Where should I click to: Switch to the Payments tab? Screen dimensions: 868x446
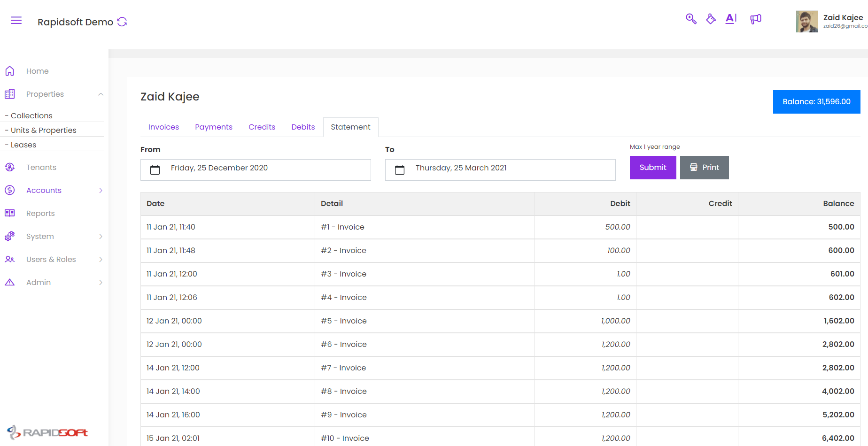click(214, 127)
